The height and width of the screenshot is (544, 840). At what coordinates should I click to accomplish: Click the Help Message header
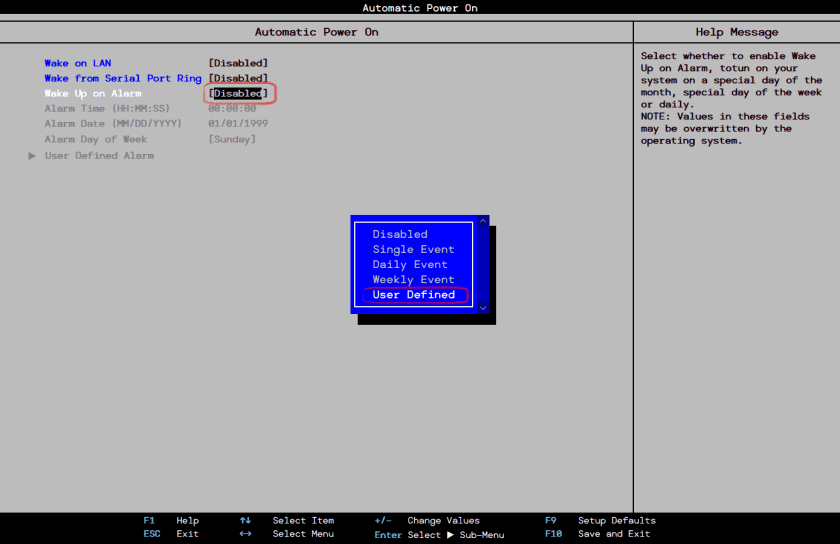pos(737,32)
